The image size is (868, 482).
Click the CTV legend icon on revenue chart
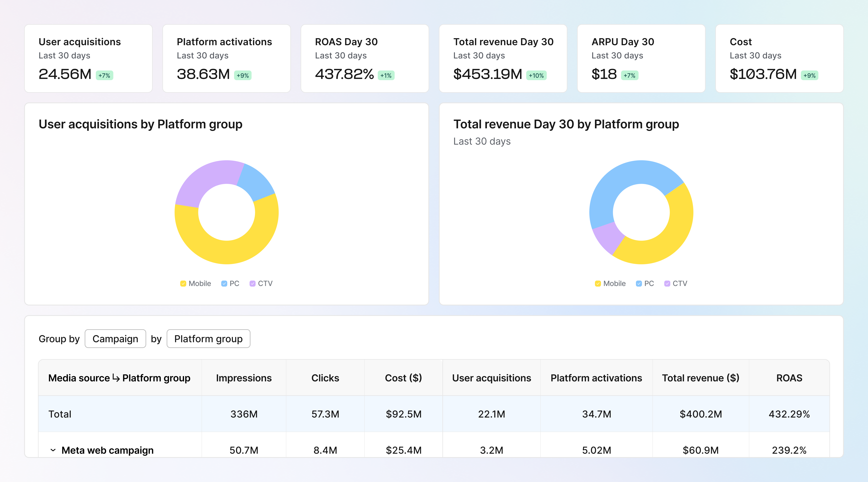tap(667, 283)
